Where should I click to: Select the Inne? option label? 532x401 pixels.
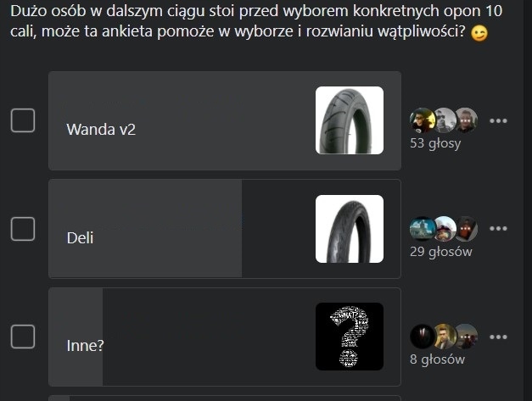[x=85, y=346]
